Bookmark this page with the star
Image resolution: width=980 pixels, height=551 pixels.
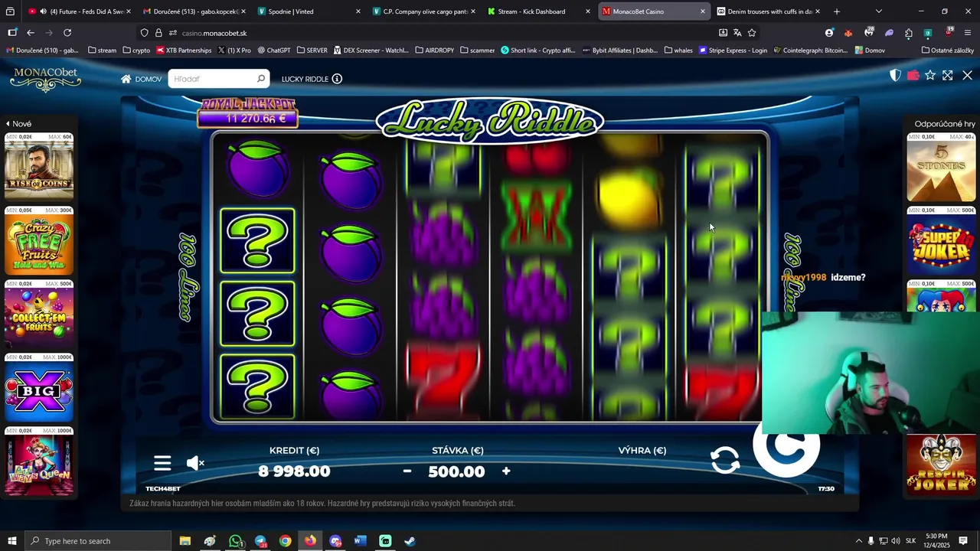pos(752,33)
